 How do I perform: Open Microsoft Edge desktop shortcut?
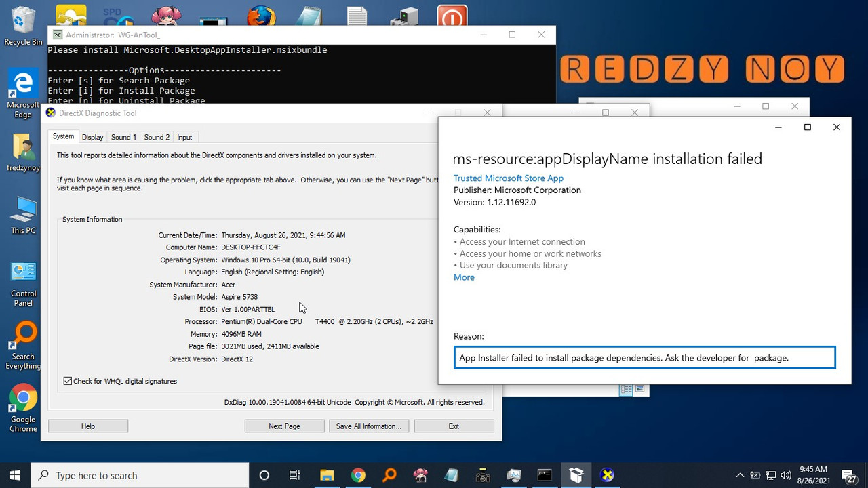(23, 94)
